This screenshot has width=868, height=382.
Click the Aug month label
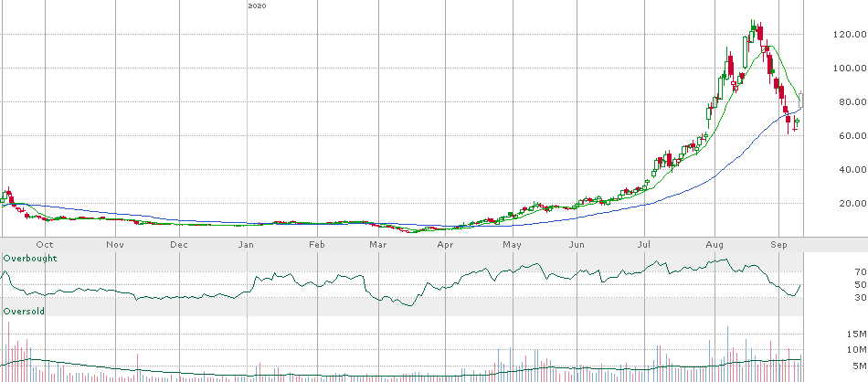click(715, 244)
